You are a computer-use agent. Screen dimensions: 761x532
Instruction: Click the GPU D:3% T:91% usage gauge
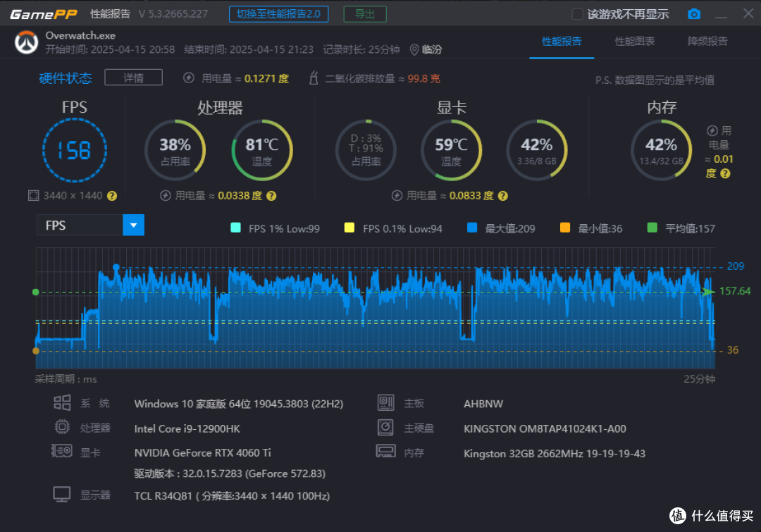coord(366,150)
